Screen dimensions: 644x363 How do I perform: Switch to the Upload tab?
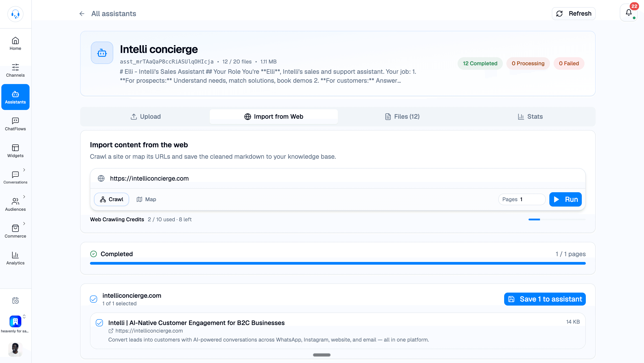(x=146, y=117)
